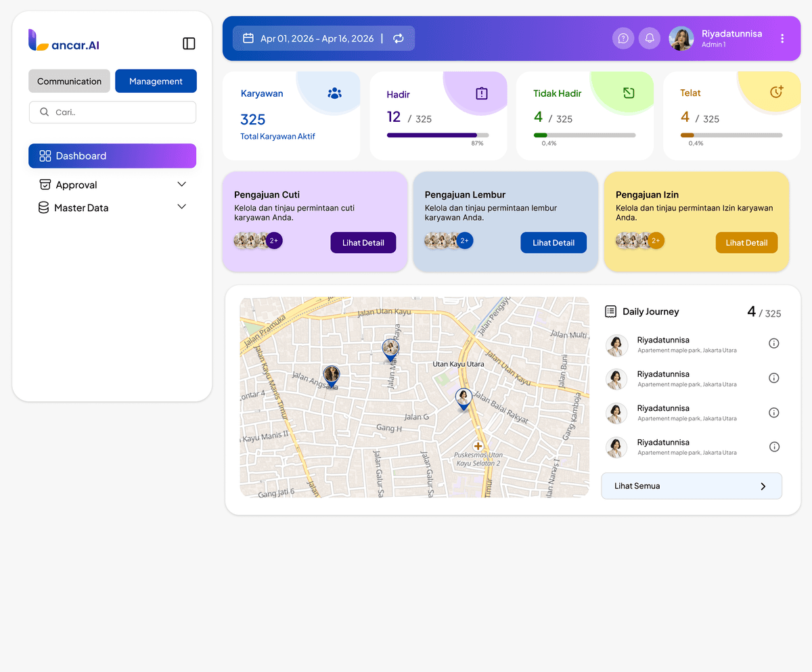Click the ancar.AI logo
Image resolution: width=812 pixels, height=672 pixels.
tap(64, 41)
